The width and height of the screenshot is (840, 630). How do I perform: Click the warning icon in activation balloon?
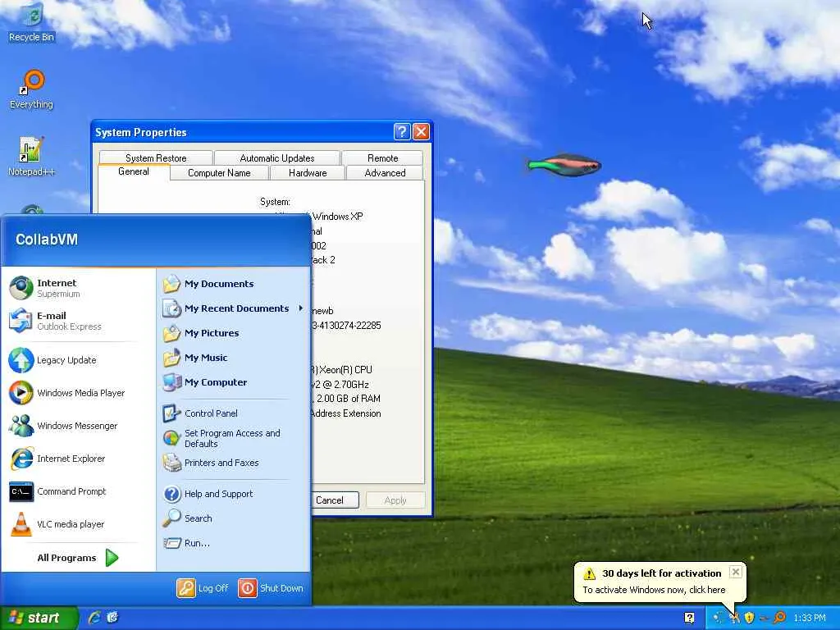pyautogui.click(x=589, y=573)
